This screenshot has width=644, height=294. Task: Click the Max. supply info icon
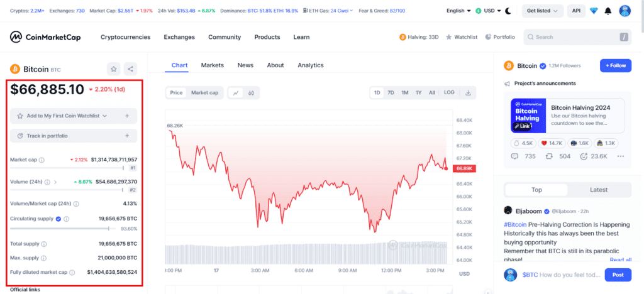[x=43, y=258]
